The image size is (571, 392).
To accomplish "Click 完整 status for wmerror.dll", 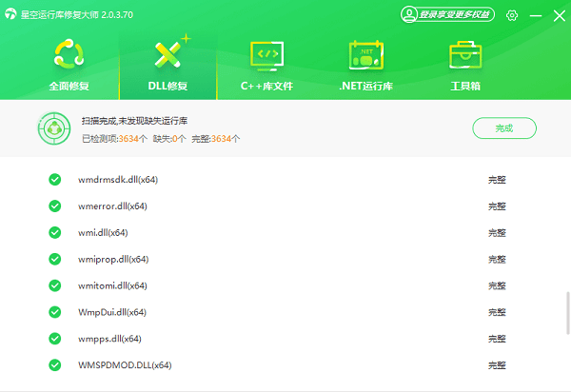I will click(x=497, y=206).
